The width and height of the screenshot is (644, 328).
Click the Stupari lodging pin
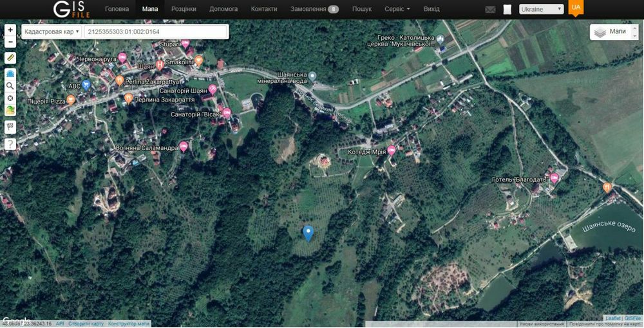[185, 43]
